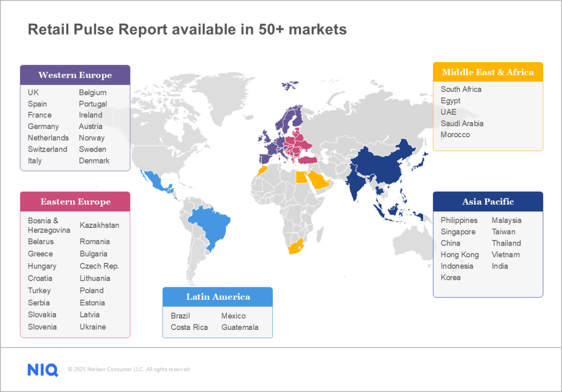The image size is (562, 392).
Task: Click the NIQ logo
Action: tap(43, 369)
